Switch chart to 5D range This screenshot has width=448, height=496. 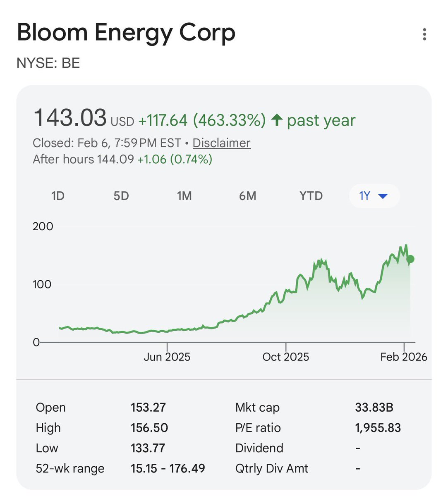tap(121, 196)
